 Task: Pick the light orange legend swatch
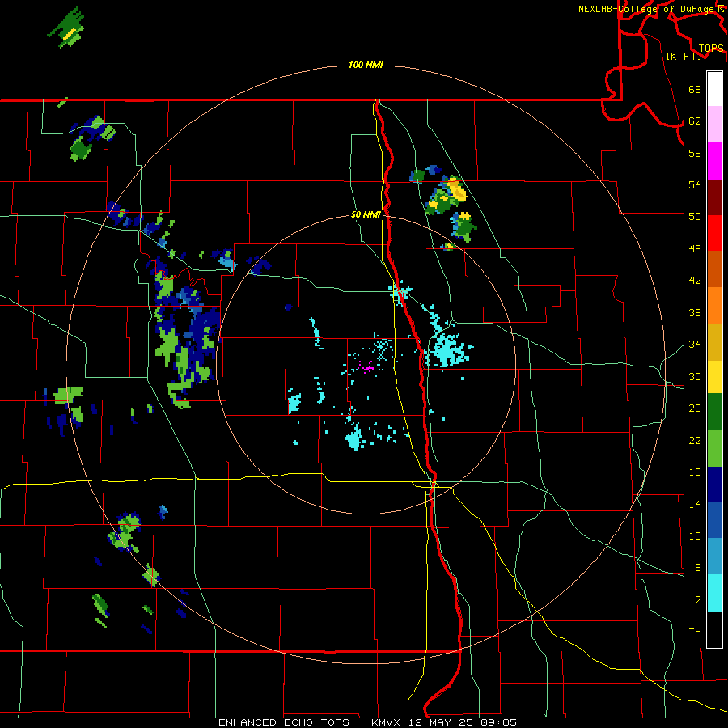714,306
